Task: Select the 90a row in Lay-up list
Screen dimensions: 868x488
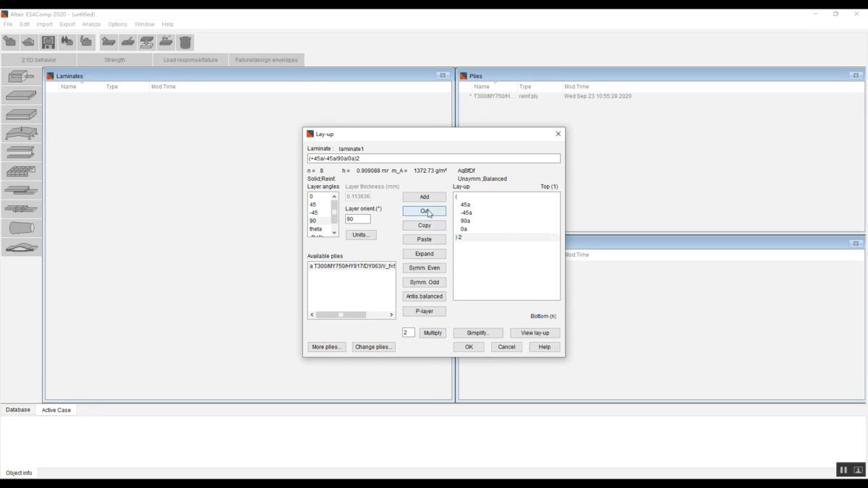Action: point(506,221)
